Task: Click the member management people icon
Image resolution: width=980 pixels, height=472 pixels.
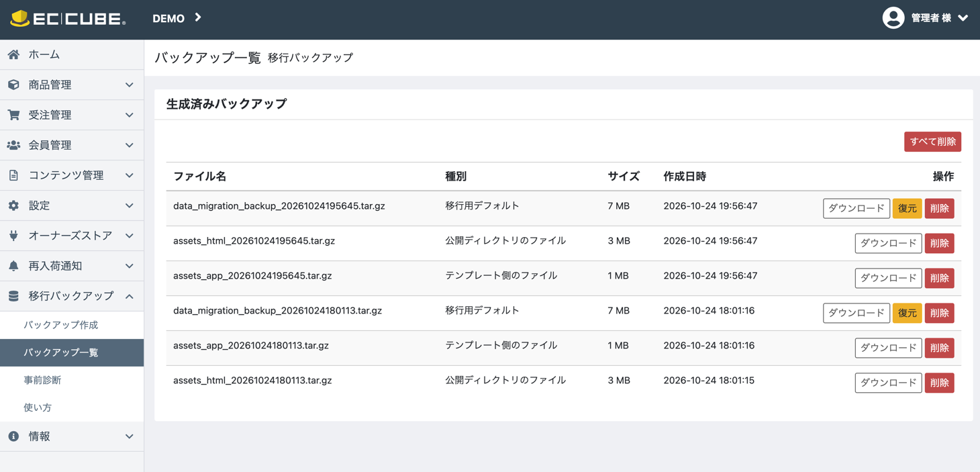Action: click(x=13, y=145)
